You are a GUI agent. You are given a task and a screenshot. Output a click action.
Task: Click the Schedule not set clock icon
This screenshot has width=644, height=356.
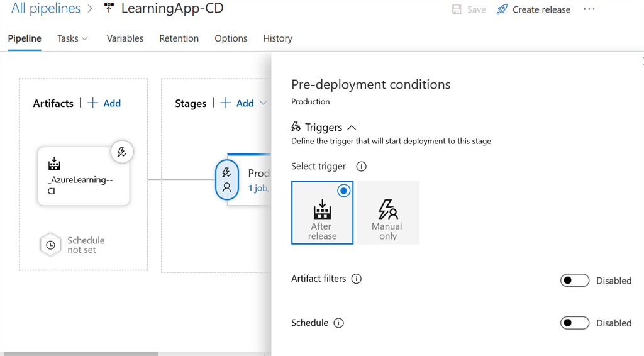(x=50, y=245)
